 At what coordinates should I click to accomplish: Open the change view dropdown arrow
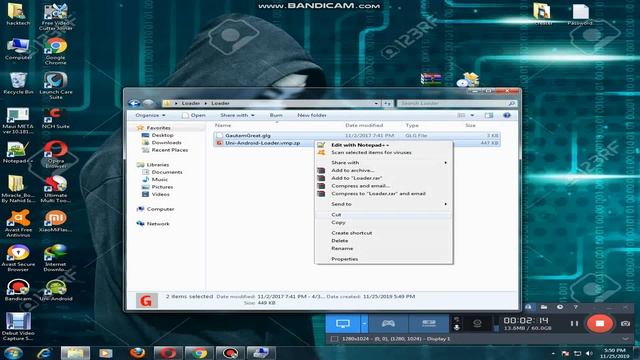(472, 116)
